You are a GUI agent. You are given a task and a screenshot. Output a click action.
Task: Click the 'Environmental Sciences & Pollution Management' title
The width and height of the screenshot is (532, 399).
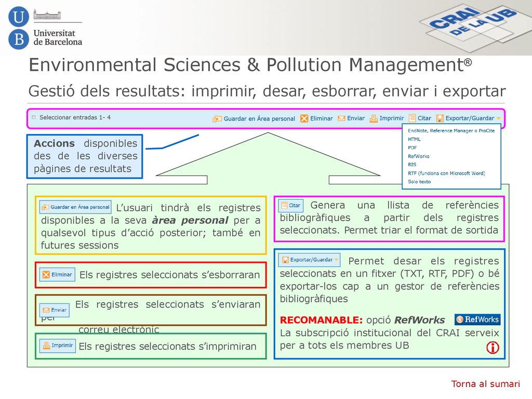(x=250, y=65)
